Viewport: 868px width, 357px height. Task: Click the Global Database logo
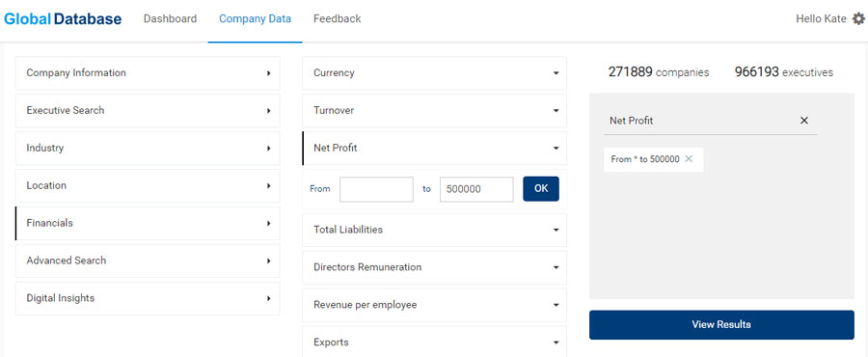coord(63,19)
